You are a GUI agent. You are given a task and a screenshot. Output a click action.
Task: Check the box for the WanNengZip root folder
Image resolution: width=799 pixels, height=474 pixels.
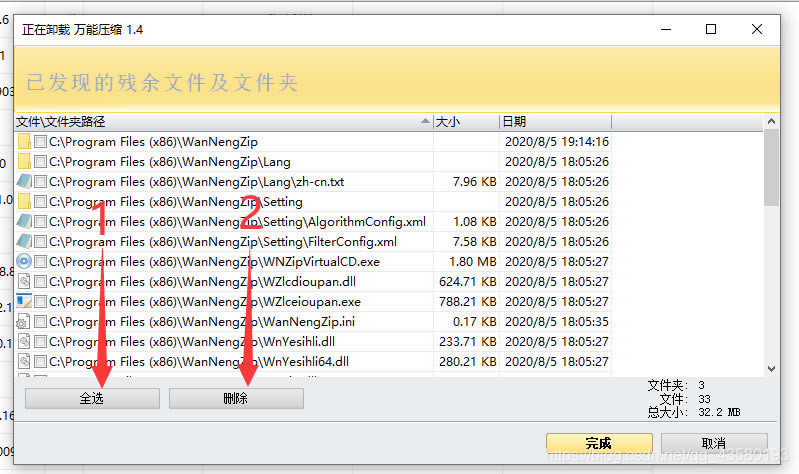40,142
